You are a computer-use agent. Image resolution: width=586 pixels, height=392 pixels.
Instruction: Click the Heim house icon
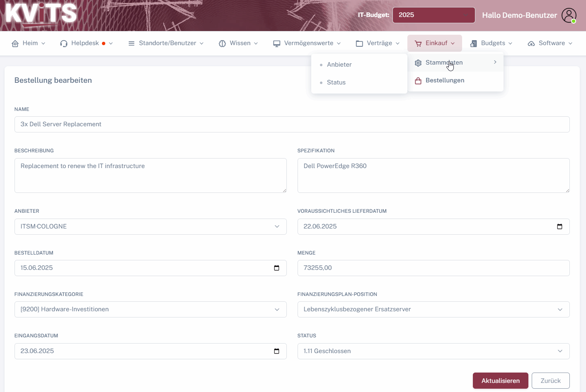point(15,43)
